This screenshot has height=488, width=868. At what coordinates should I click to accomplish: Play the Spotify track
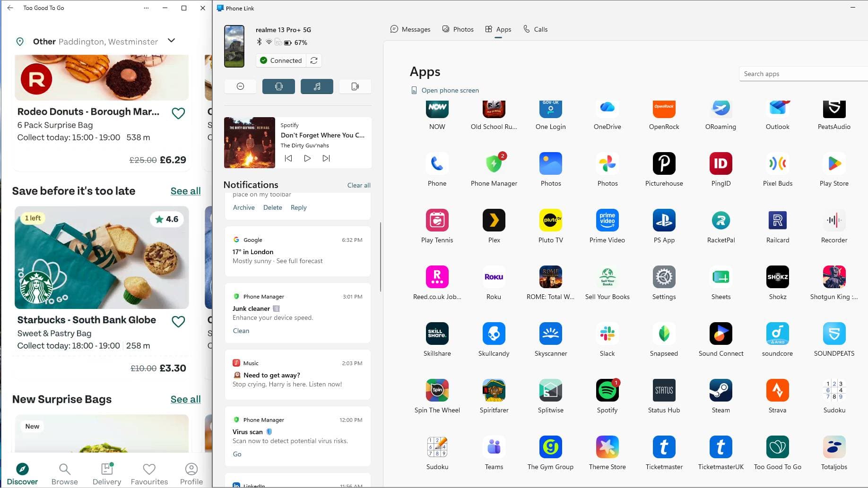[x=307, y=158]
